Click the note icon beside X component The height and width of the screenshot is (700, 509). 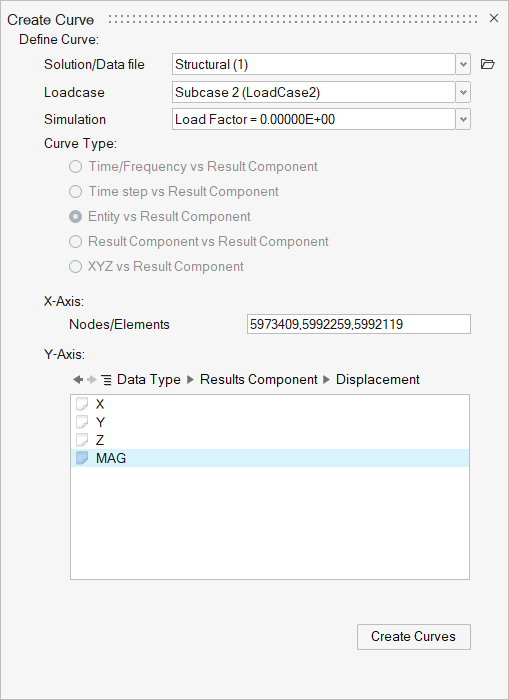(x=82, y=404)
